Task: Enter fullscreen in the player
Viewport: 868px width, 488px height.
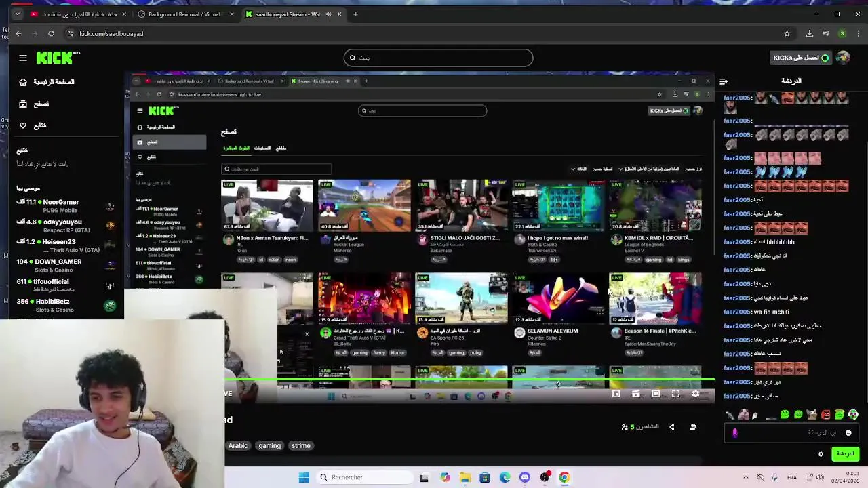Action: pyautogui.click(x=676, y=394)
